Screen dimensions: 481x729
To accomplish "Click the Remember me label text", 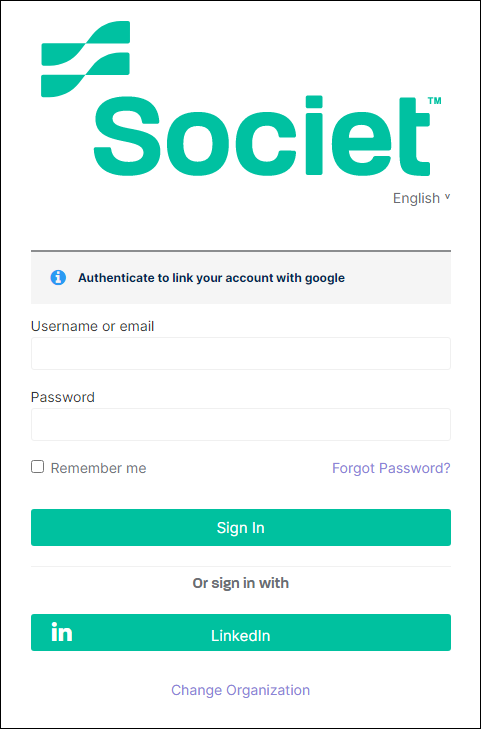I will pos(99,468).
